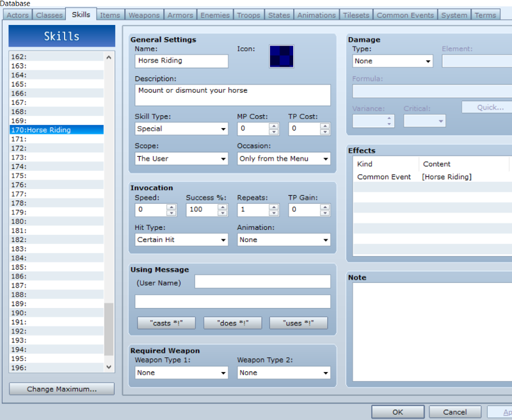Expand the Skill Type dropdown
The image size is (512, 420).
coord(181,129)
